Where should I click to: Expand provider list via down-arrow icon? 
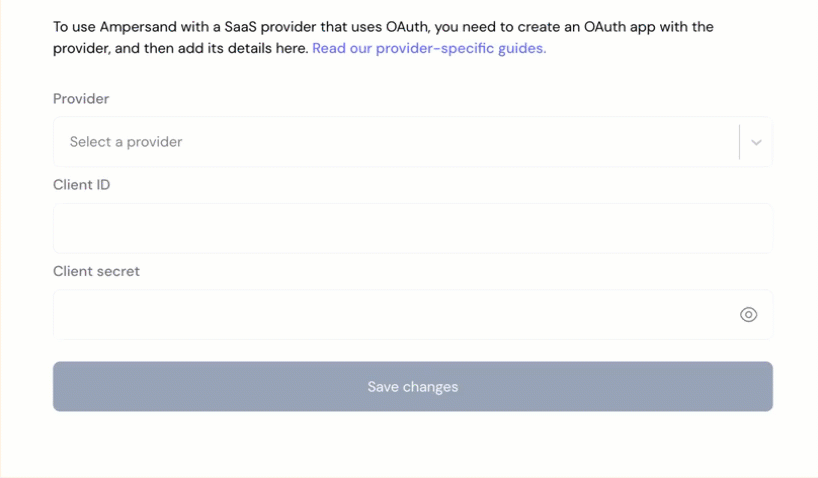756,142
